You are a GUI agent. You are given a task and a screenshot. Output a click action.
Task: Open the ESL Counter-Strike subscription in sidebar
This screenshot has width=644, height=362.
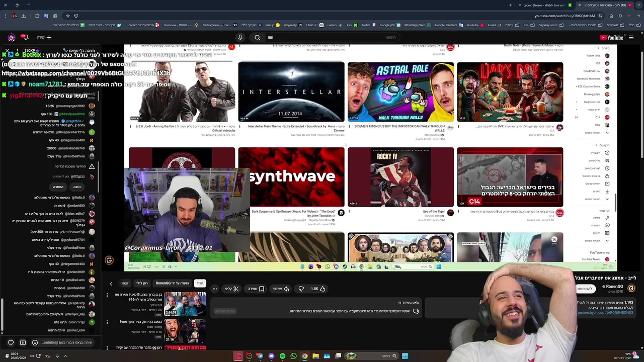click(x=593, y=86)
